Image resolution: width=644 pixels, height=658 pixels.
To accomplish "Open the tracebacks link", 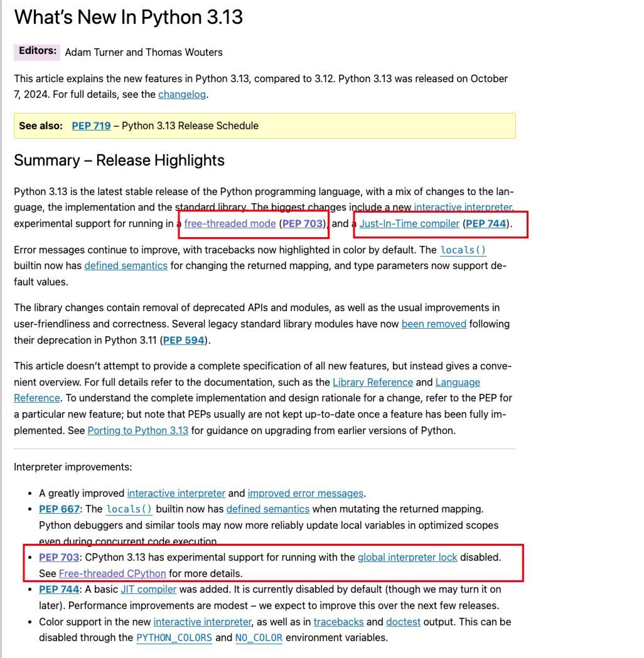I will click(338, 622).
